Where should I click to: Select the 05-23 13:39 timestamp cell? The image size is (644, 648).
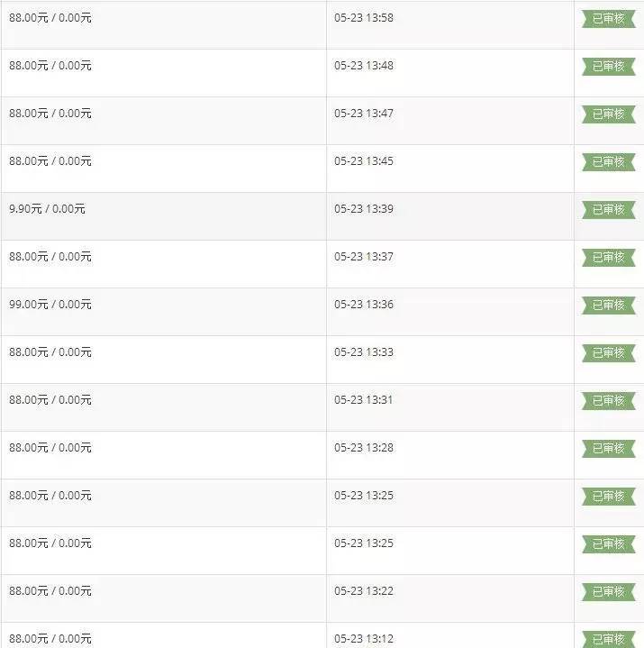click(x=364, y=209)
